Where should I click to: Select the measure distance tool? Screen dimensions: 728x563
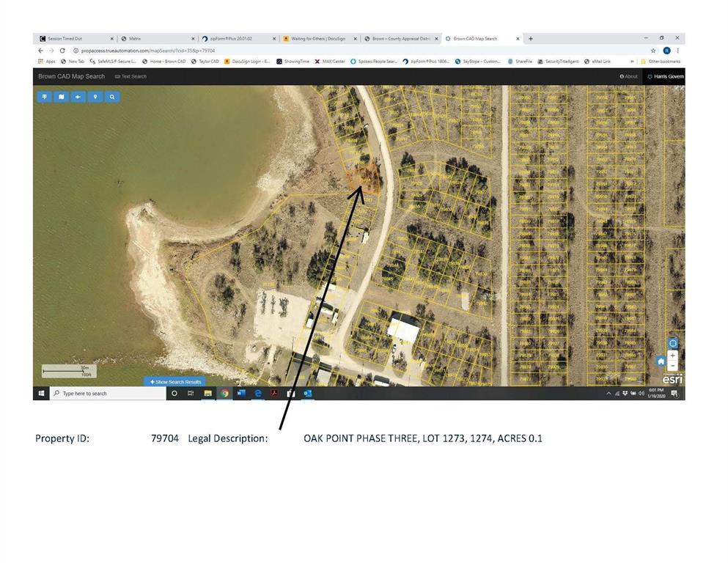[78, 97]
